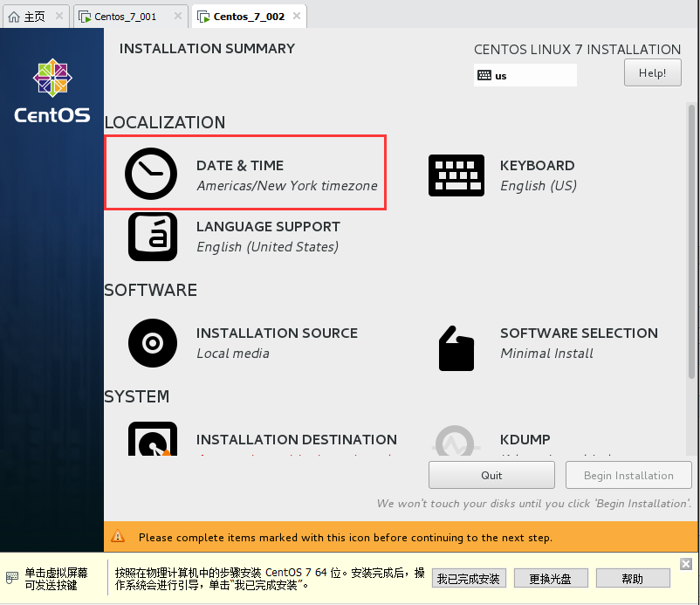Screen dimensions: 700x605
Task: Click the orange warning message text
Action: pyautogui.click(x=346, y=537)
